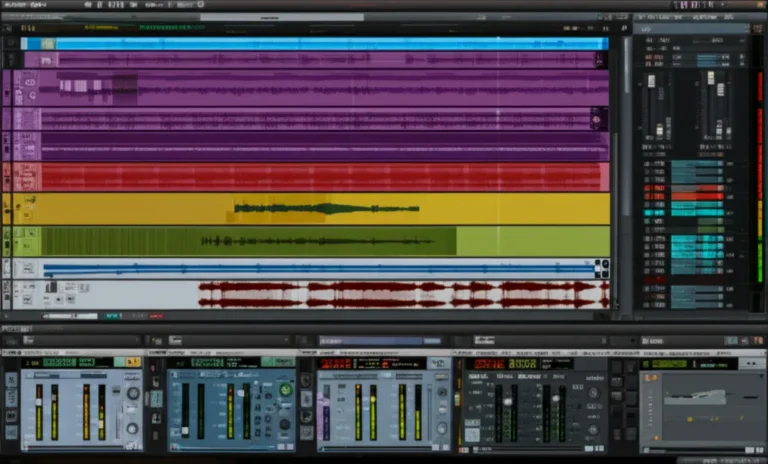Screen dimensions: 768x464
Task: Open the first dropdown in the rack toolbar
Action: pyautogui.click(x=81, y=340)
